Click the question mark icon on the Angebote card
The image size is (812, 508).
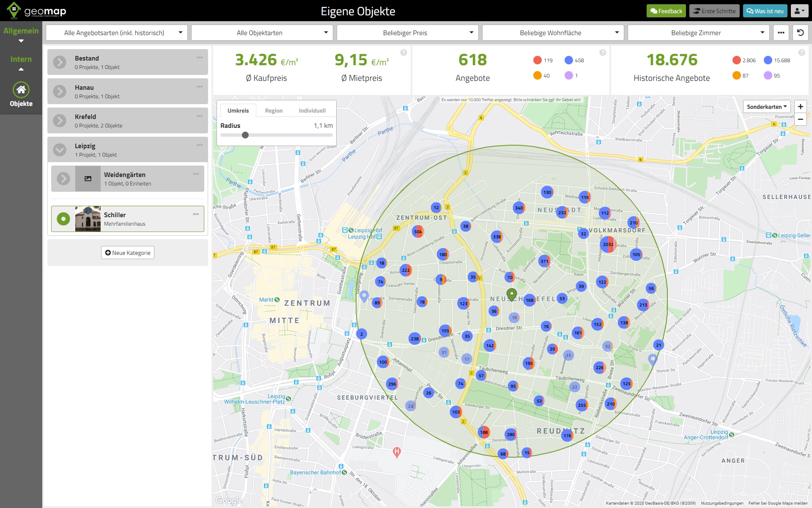602,52
